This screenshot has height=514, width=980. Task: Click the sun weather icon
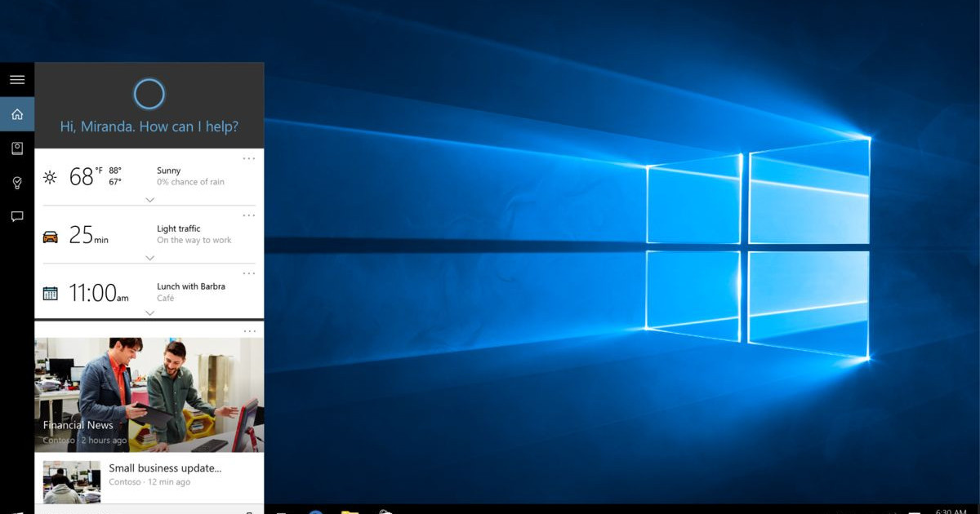click(x=51, y=177)
